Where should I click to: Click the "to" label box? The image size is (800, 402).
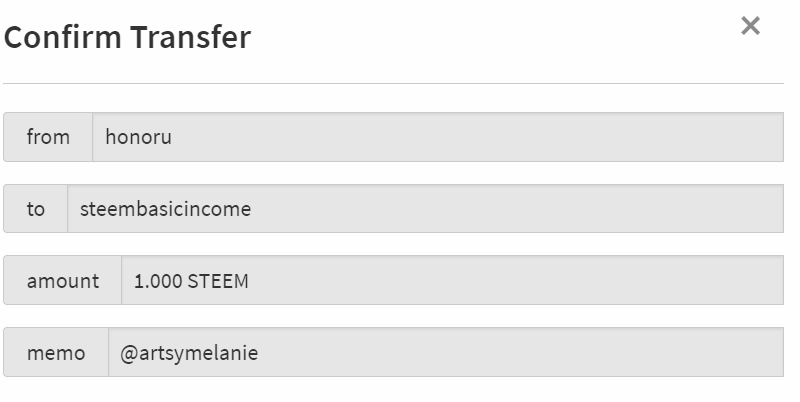(x=36, y=209)
